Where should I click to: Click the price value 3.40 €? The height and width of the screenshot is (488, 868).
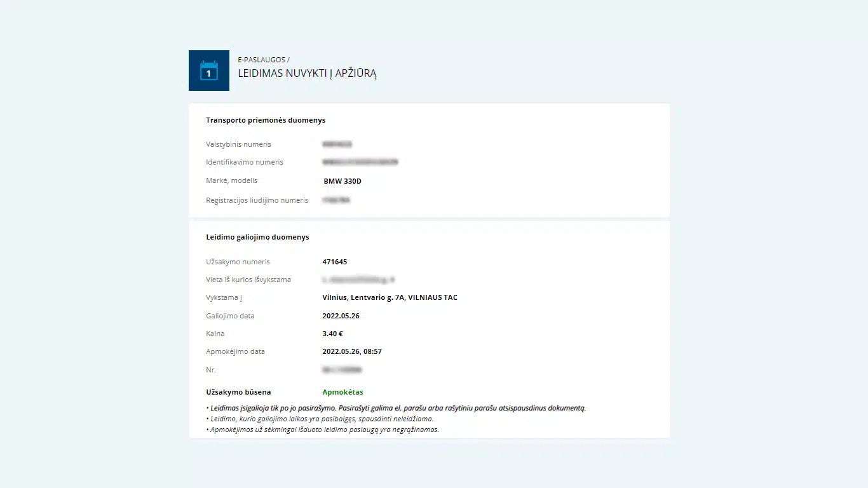[x=332, y=334]
